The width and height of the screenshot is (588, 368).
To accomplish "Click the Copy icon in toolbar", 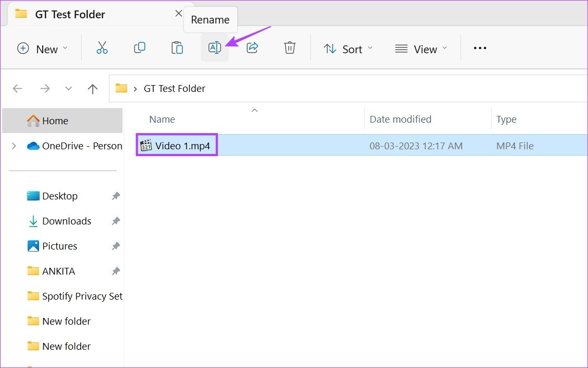I will tap(140, 48).
